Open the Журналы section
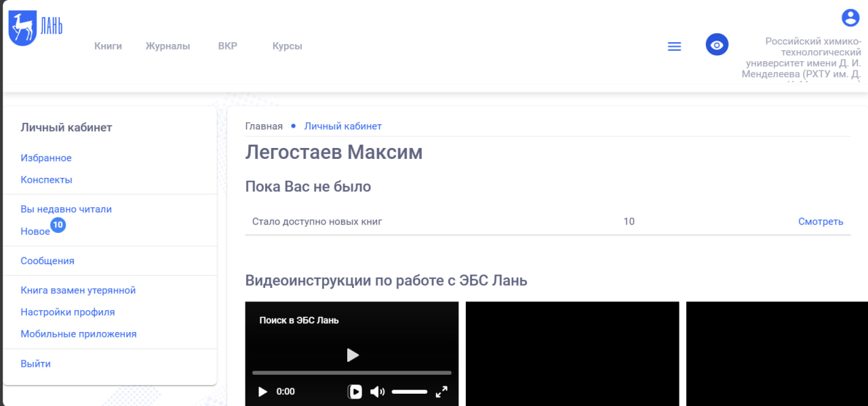 (167, 45)
